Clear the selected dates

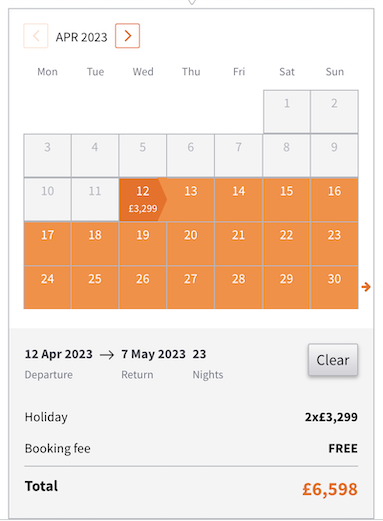tap(333, 360)
